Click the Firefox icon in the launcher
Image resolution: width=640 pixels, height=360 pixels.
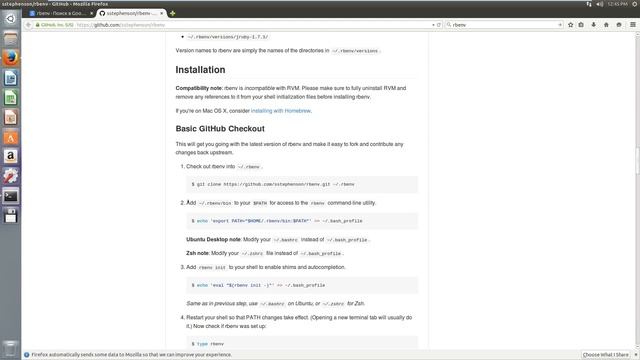coord(11,58)
